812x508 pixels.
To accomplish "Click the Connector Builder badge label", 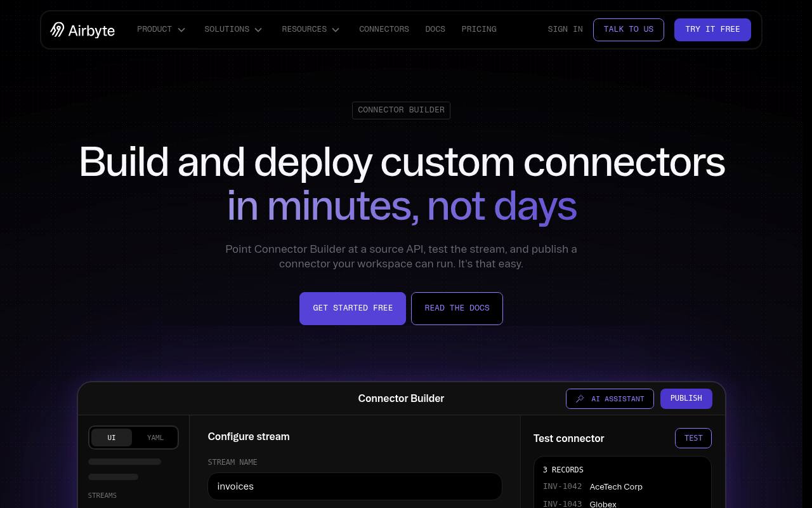I will pos(401,110).
